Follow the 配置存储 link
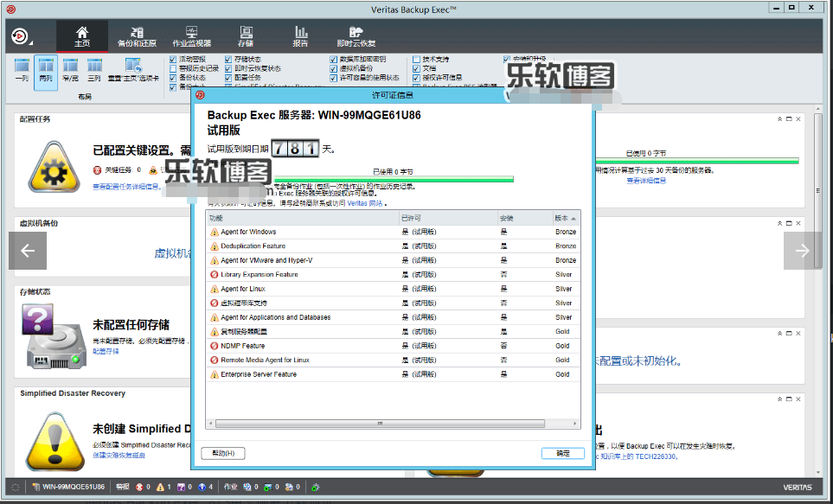Image resolution: width=833 pixels, height=504 pixels. [x=106, y=351]
